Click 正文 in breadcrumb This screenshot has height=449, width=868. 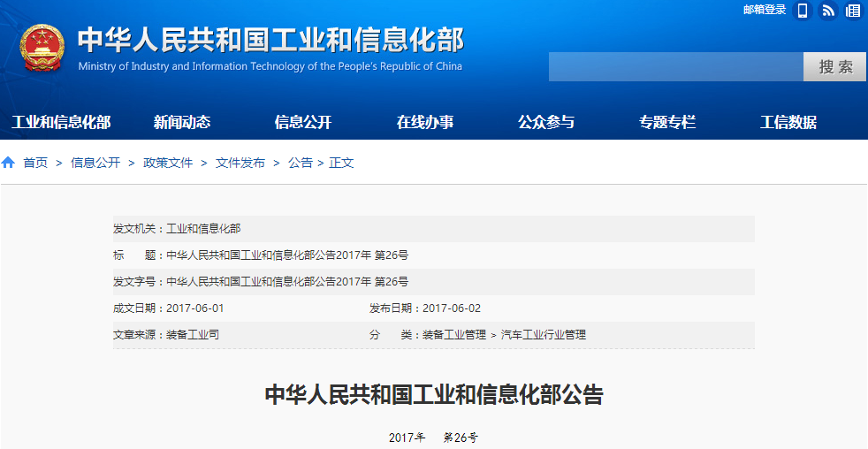point(341,163)
